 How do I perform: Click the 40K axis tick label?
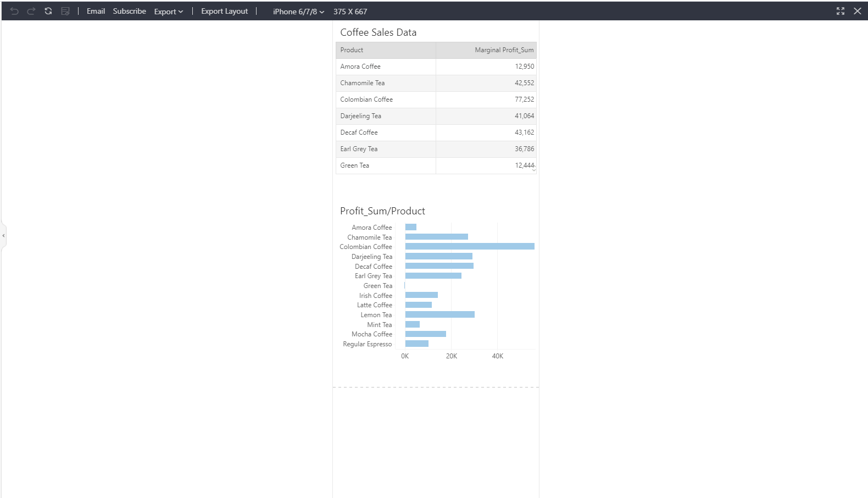click(x=498, y=356)
